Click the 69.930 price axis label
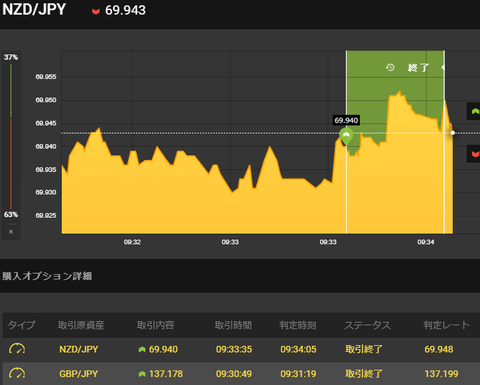This screenshot has height=385, width=480. tap(46, 192)
